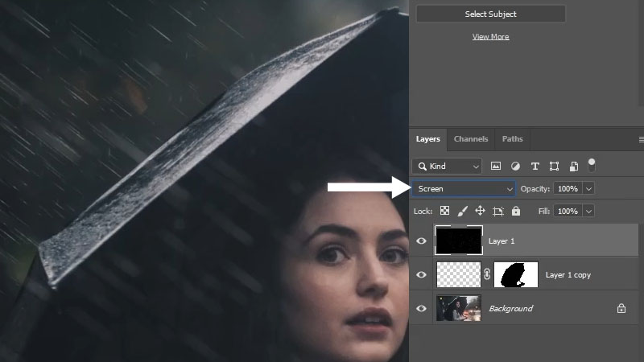Hide Layer 1 copy with its eye icon
The image size is (644, 362).
click(421, 274)
